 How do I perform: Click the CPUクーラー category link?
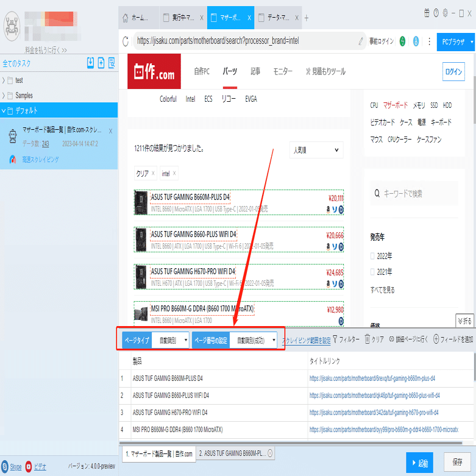(x=399, y=140)
